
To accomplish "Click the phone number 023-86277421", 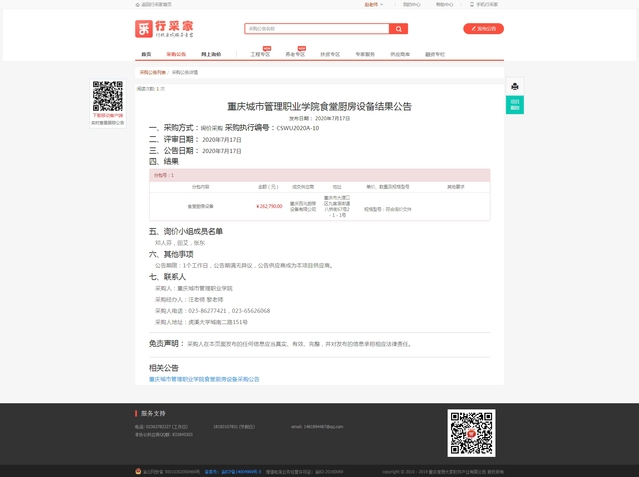I will [207, 311].
